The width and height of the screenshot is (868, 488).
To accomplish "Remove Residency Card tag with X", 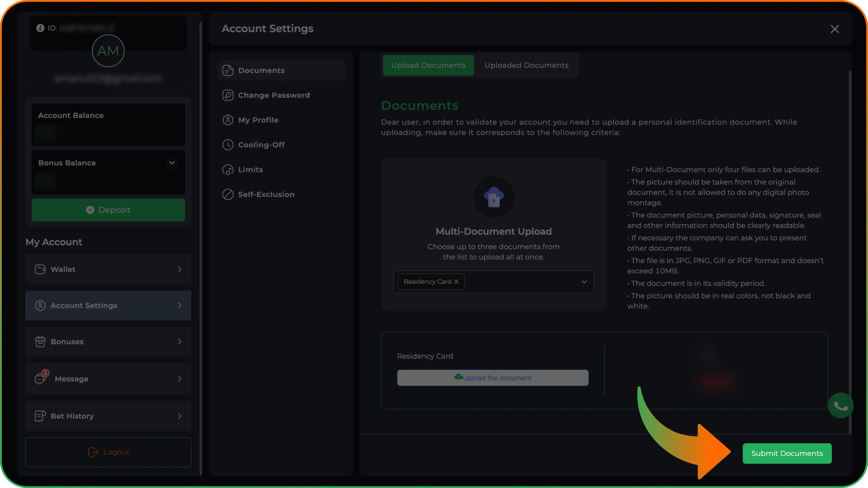I will [456, 282].
